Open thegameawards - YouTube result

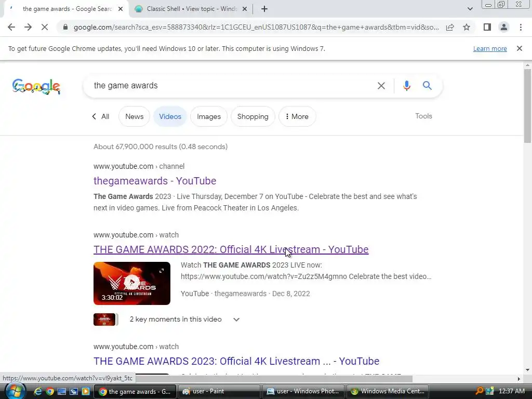click(155, 181)
